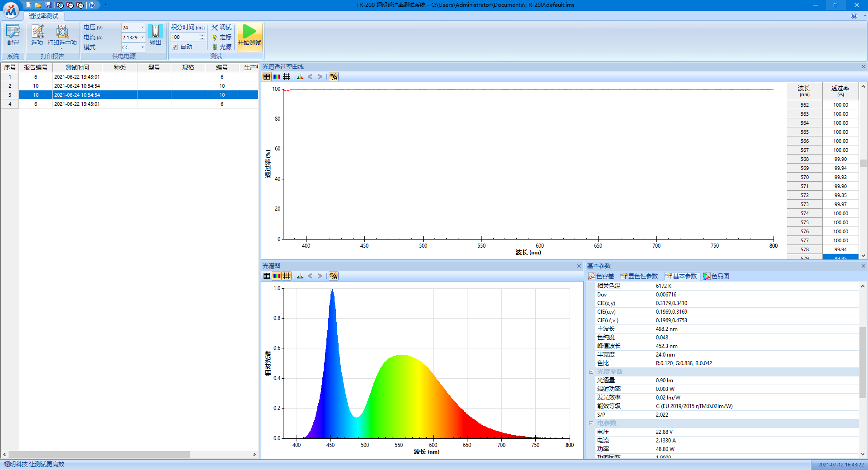Toggle the 输出 power output switch
This screenshot has height=470, width=868.
click(x=156, y=35)
